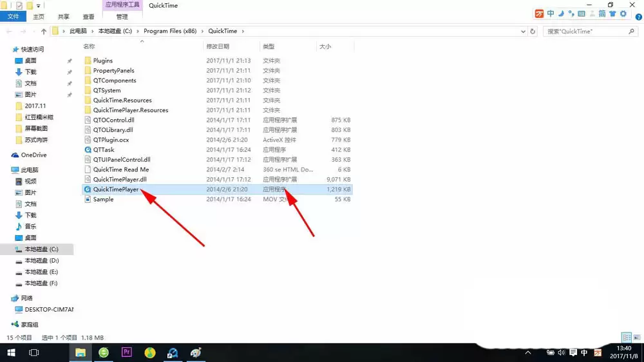Click the 应用程序工具 contextual tab
644x362 pixels.
point(122,5)
